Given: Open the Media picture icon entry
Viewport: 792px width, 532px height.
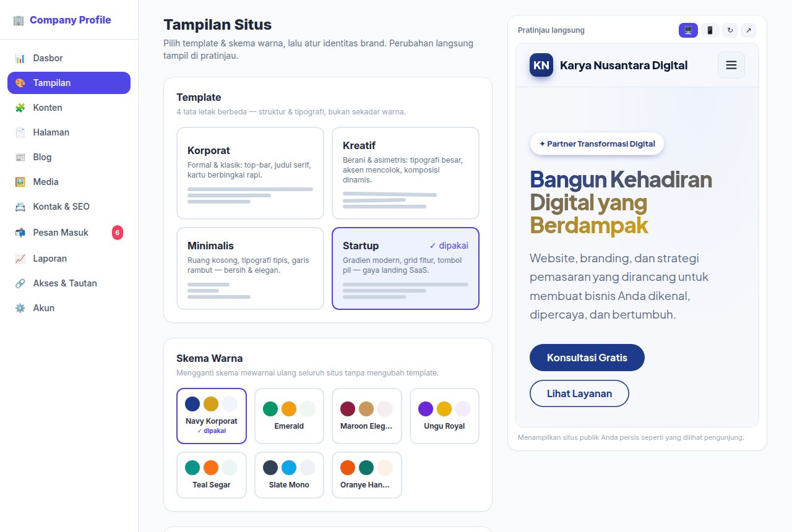Looking at the screenshot, I should [20, 182].
